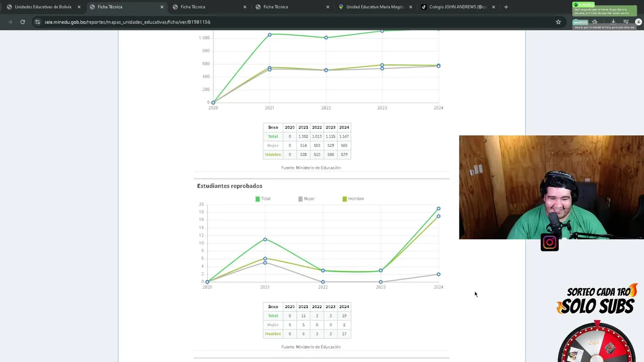Click Total 2021 point in upper chart
The image size is (644, 362).
pos(270,35)
